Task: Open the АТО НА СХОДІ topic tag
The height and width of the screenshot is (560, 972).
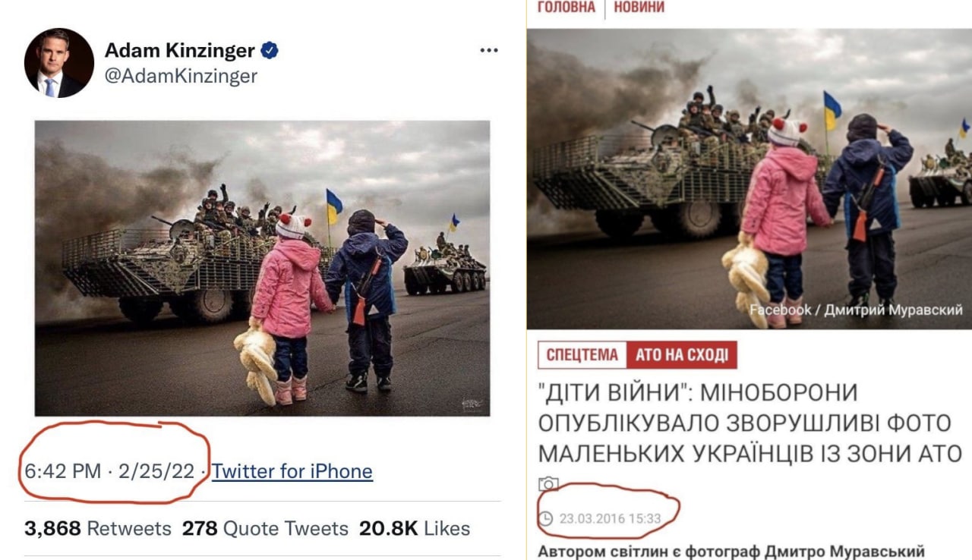Action: point(681,354)
